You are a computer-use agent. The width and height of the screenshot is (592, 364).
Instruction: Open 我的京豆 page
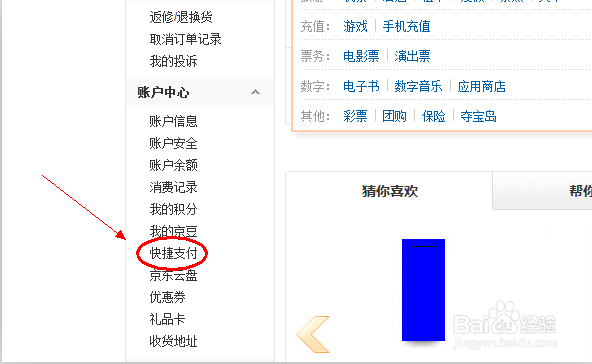click(174, 231)
